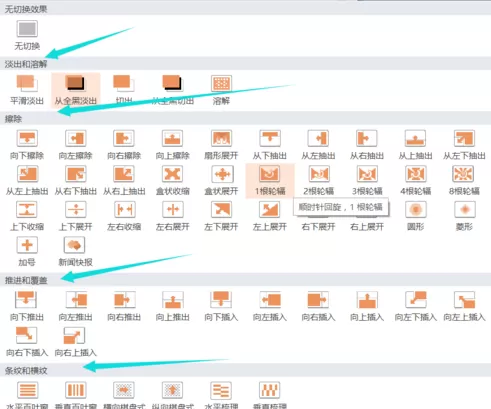The width and height of the screenshot is (491, 409).
Task: Pick 纵向棋盘式 checkerboard down effect
Action: tap(173, 395)
